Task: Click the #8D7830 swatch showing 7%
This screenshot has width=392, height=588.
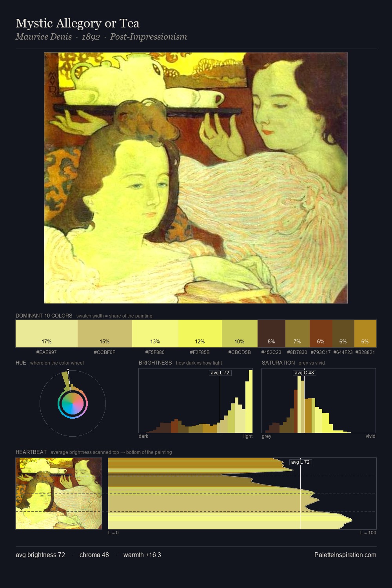Action: coord(298,334)
